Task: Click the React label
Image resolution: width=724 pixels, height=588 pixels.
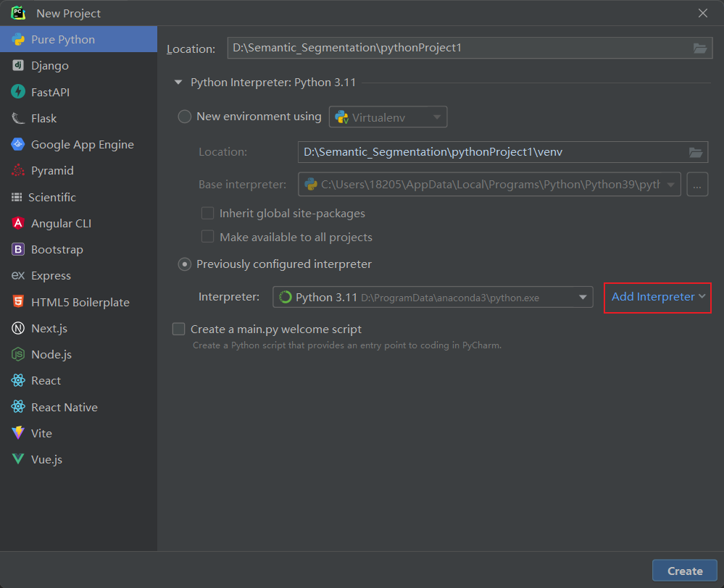Action: [x=46, y=381]
